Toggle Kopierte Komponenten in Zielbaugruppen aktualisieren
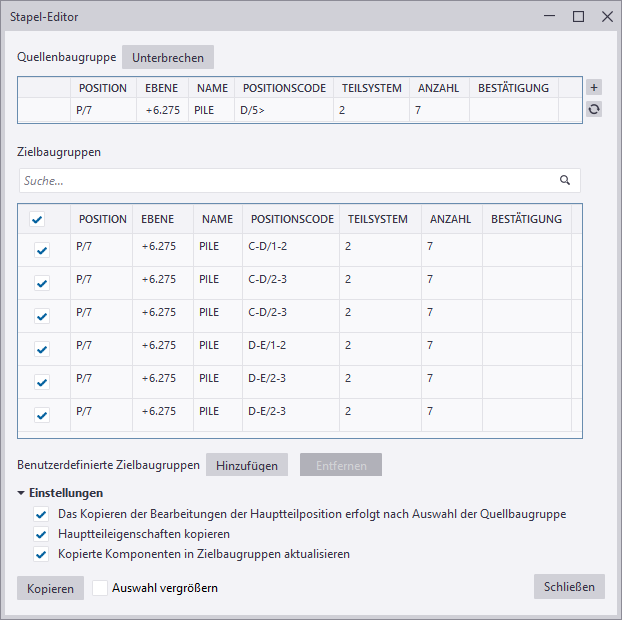 [41, 554]
